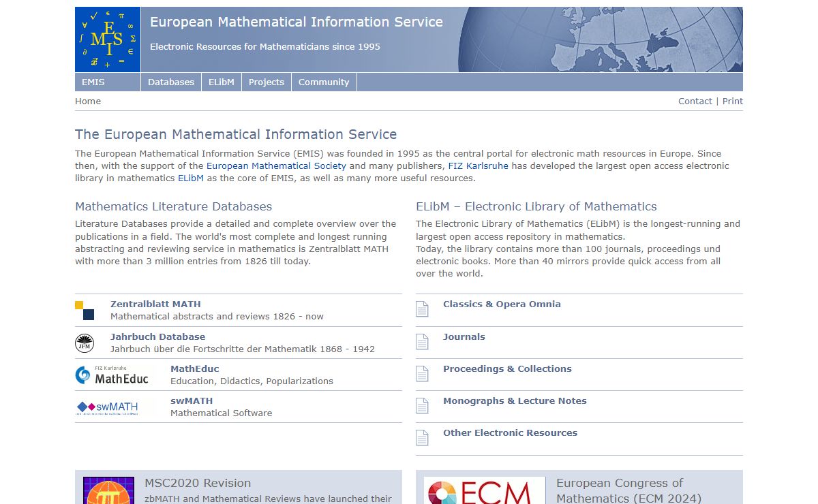Open Other Electronic Resources
The width and height of the screenshot is (818, 504).
[x=510, y=432]
